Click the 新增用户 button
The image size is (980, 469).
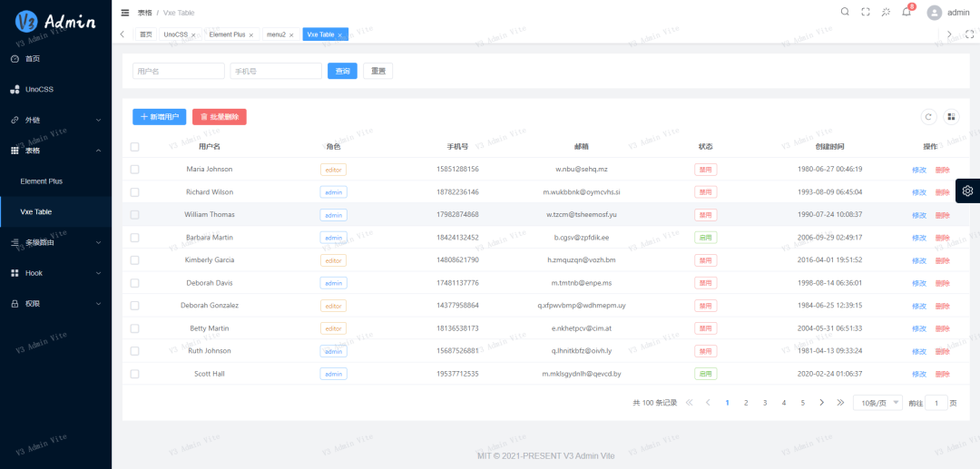[159, 117]
